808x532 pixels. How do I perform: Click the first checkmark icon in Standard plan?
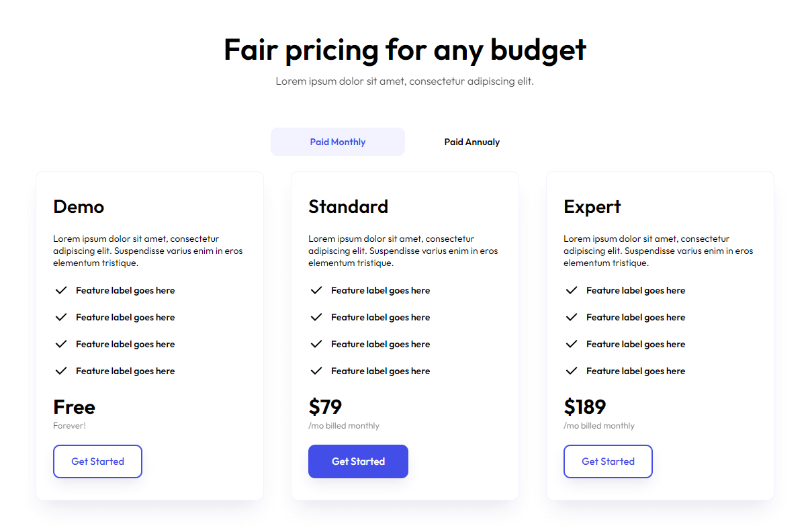coord(316,290)
